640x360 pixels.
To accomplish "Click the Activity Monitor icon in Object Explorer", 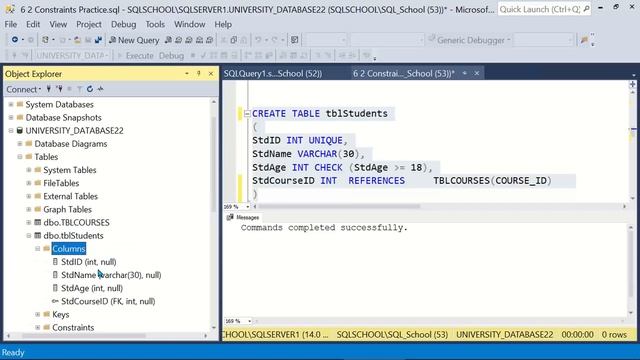I will click(x=101, y=89).
